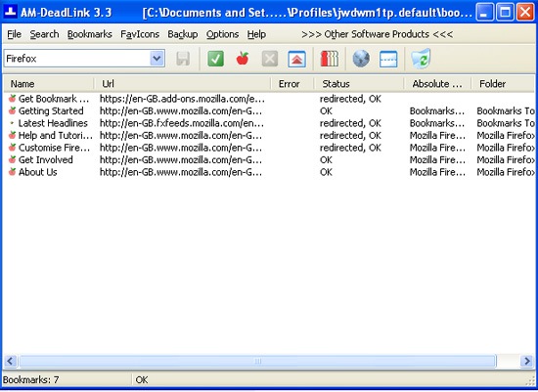The image size is (538, 392).
Task: Click the Bookmarks: 7 status bar text
Action: click(31, 380)
